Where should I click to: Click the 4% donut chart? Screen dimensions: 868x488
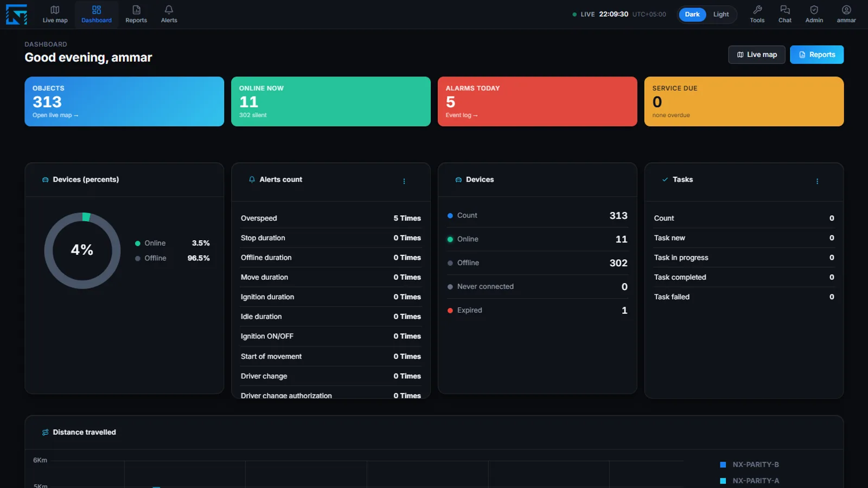click(x=82, y=251)
